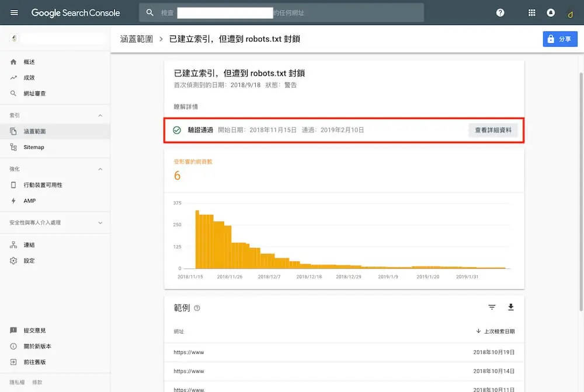The height and width of the screenshot is (392, 584).
Task: Open the Sitemap page
Action: (x=55, y=147)
